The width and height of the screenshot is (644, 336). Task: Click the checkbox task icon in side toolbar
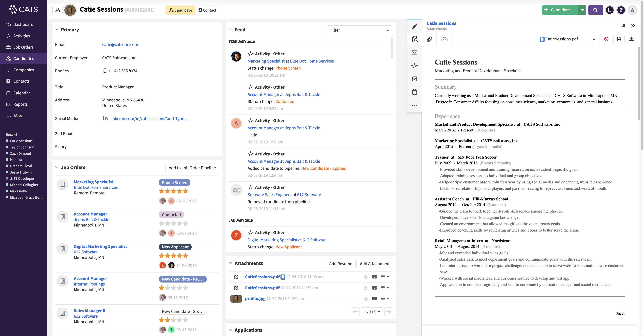[x=414, y=79]
